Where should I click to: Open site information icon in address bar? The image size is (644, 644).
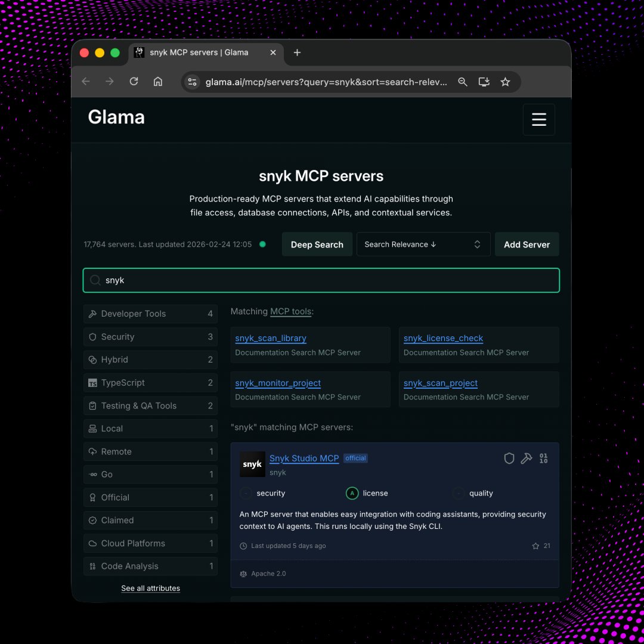192,82
